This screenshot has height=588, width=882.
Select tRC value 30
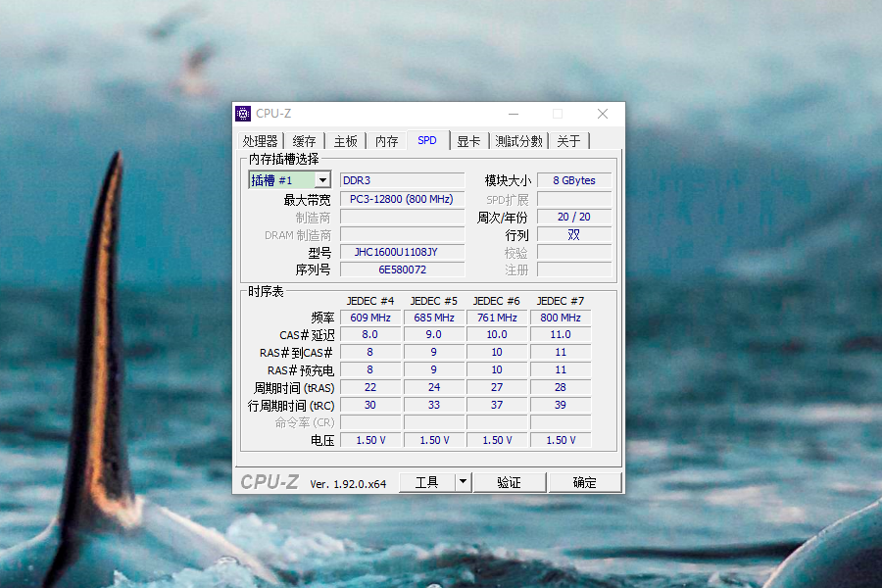coord(370,405)
